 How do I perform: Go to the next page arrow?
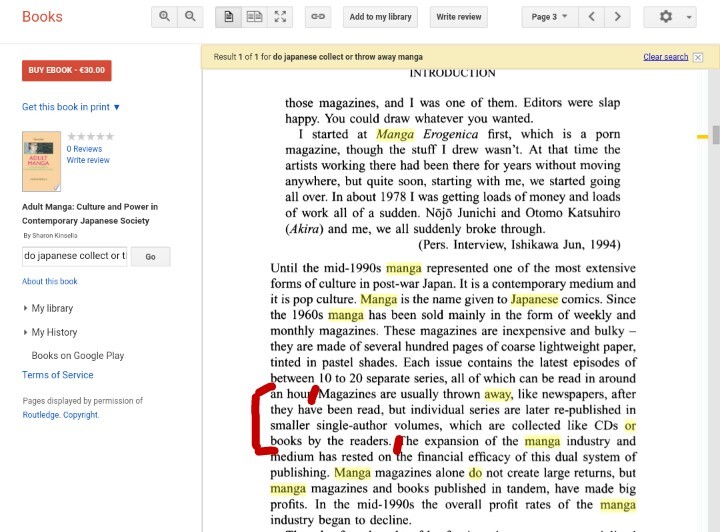619,17
